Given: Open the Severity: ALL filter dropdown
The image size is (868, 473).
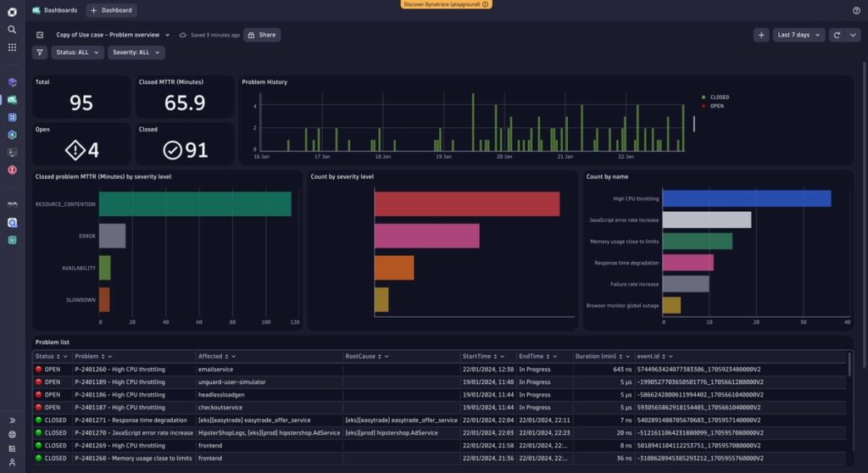Looking at the screenshot, I should 136,53.
